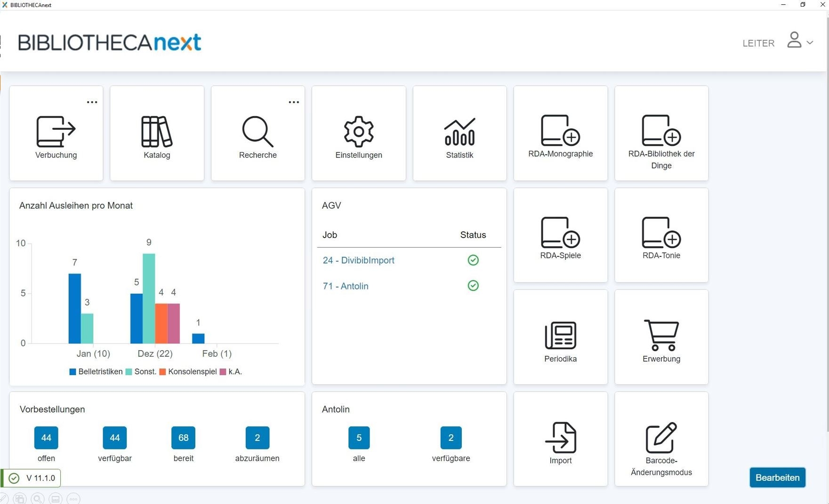Image resolution: width=829 pixels, height=504 pixels.
Task: Click the LEITER user name label
Action: pos(758,43)
